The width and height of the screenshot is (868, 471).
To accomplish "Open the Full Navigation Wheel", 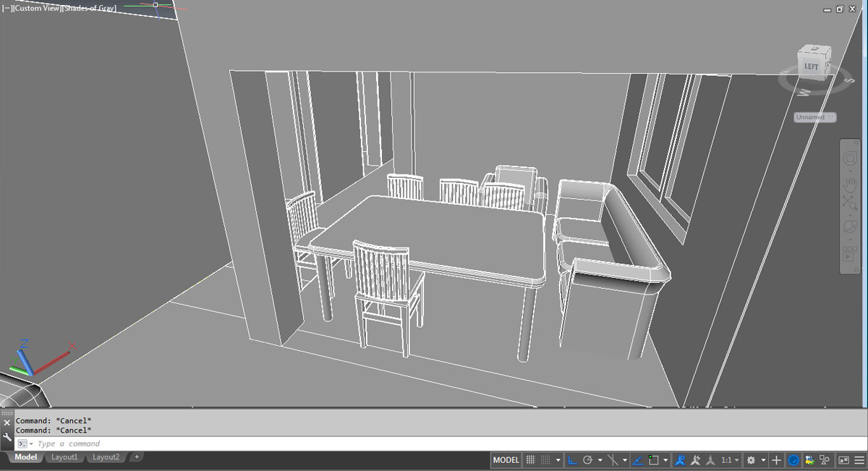I will pyautogui.click(x=851, y=158).
